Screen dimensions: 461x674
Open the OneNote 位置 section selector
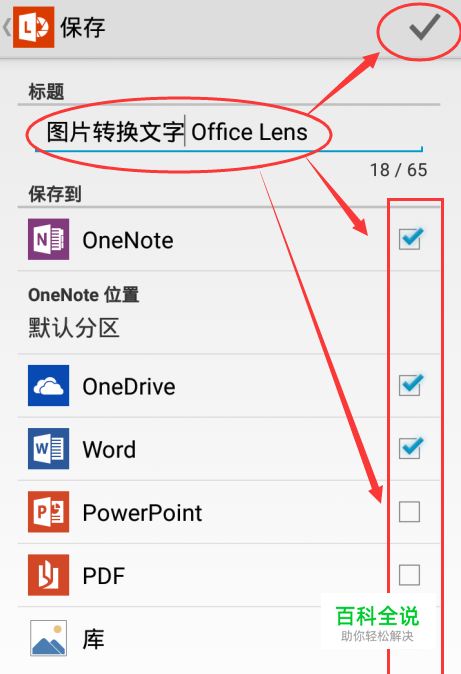[229, 312]
